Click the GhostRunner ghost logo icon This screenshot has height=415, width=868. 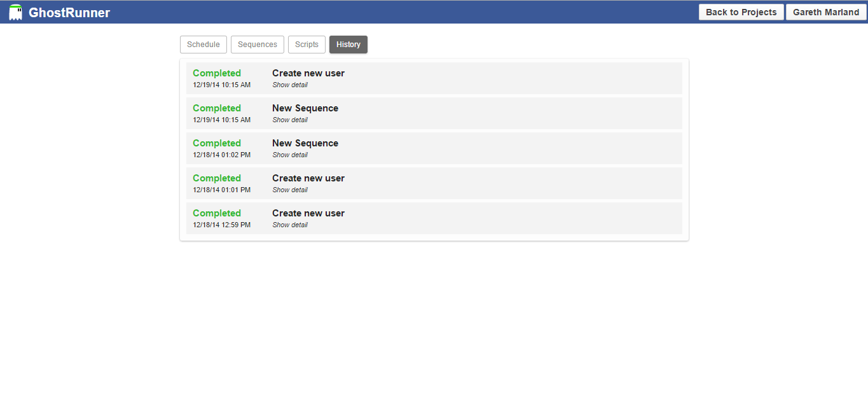[x=15, y=11]
